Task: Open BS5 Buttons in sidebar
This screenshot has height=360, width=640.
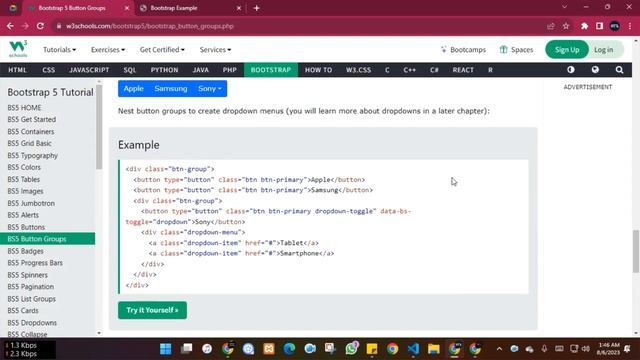Action: (26, 227)
